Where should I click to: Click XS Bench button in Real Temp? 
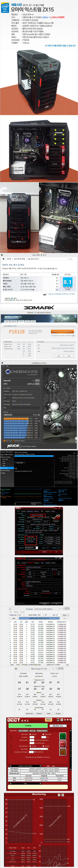(x=39, y=713)
